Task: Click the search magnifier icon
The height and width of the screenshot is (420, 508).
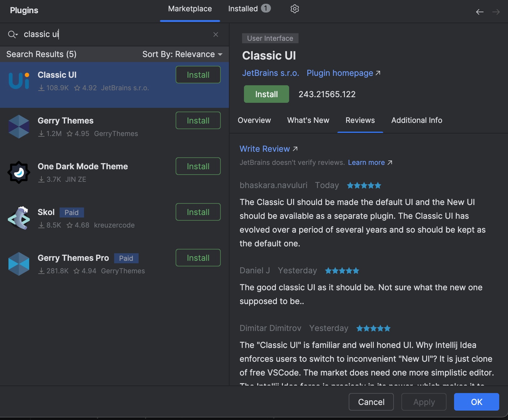Action: coord(13,34)
